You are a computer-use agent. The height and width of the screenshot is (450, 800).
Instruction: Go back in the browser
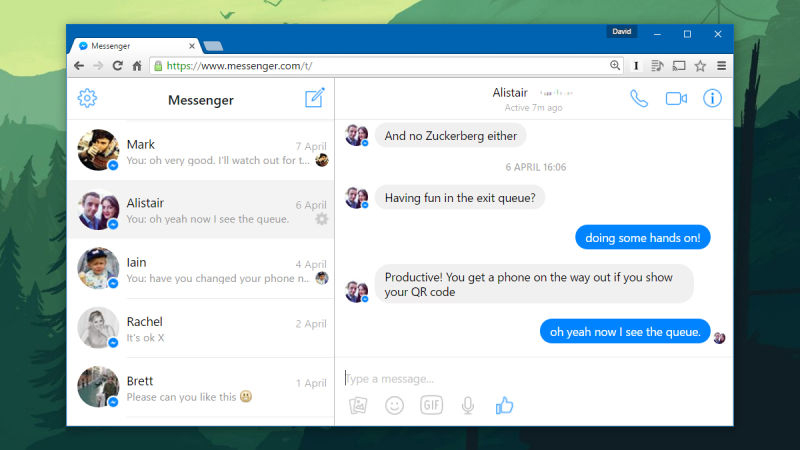(79, 66)
